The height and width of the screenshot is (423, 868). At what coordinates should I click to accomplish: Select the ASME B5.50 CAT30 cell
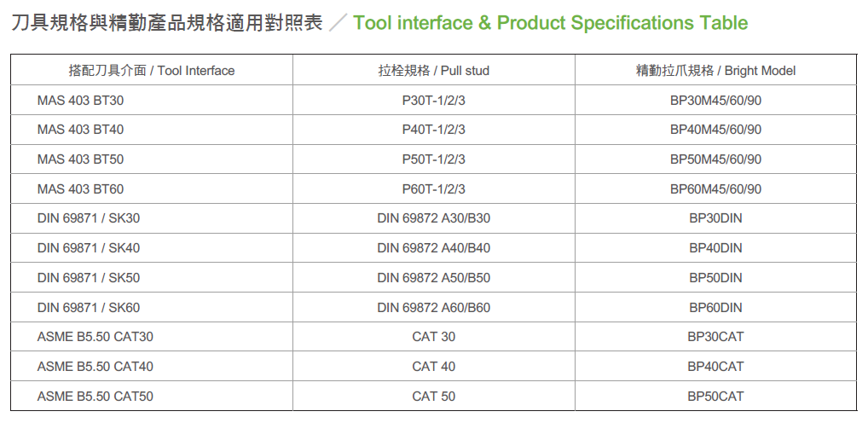coord(95,337)
